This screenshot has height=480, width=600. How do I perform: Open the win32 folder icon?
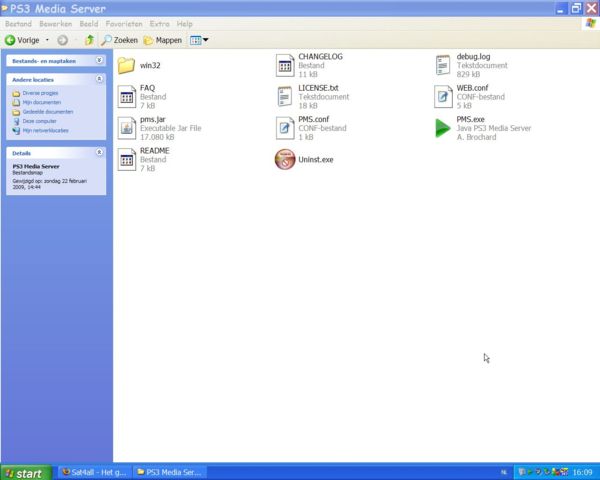(x=126, y=65)
